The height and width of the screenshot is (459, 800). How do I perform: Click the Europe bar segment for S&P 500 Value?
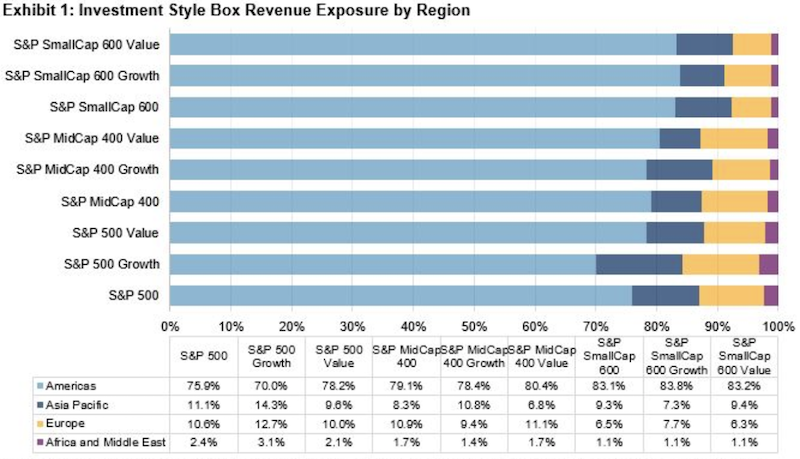tap(735, 233)
